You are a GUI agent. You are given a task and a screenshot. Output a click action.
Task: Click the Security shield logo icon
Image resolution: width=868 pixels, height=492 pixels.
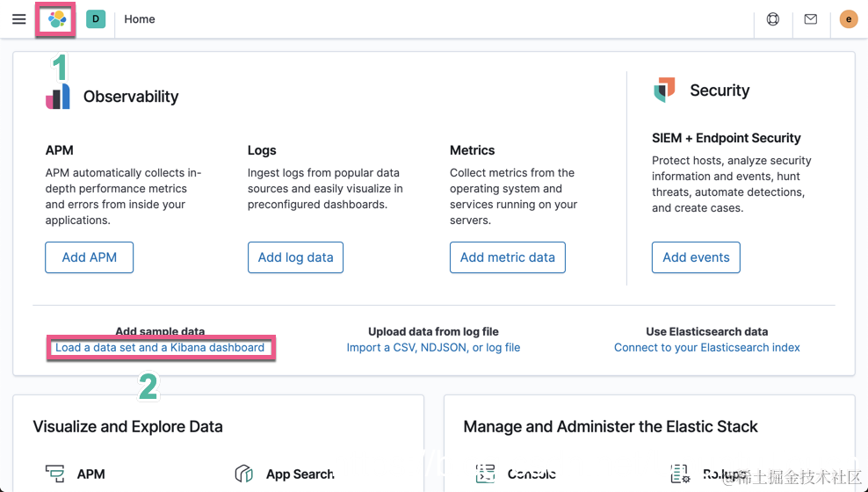(665, 90)
